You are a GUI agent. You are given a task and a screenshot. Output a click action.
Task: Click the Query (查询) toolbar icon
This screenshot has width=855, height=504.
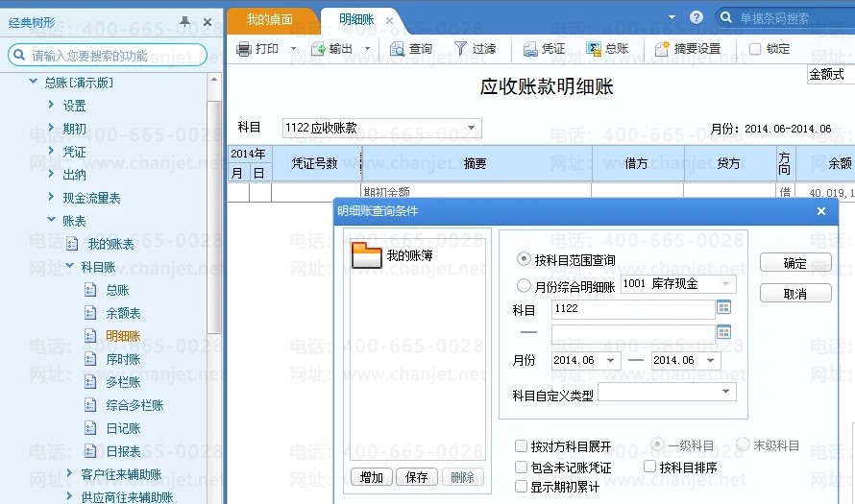(397, 49)
